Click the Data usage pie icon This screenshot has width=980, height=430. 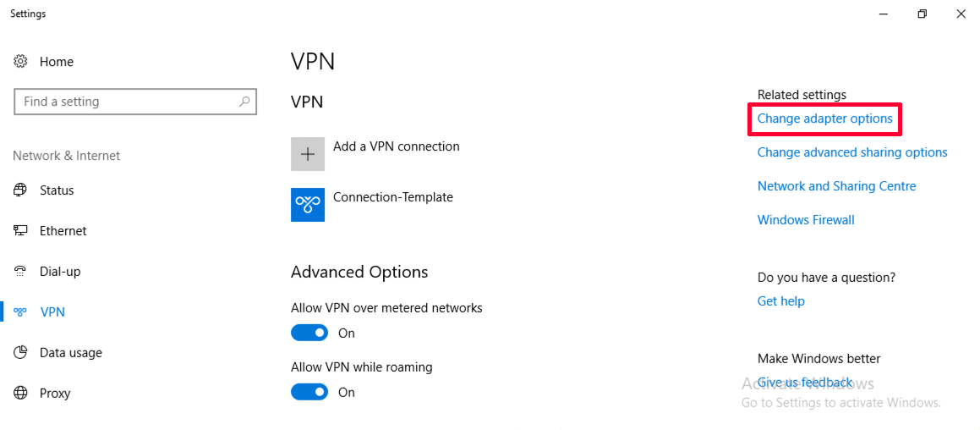click(x=20, y=352)
